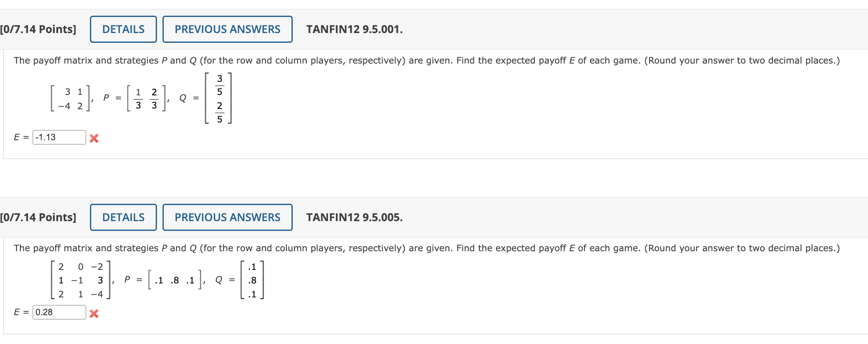
Task: Open PREVIOUS ANSWERS for question TANFIN12 9.5.001
Action: (227, 29)
